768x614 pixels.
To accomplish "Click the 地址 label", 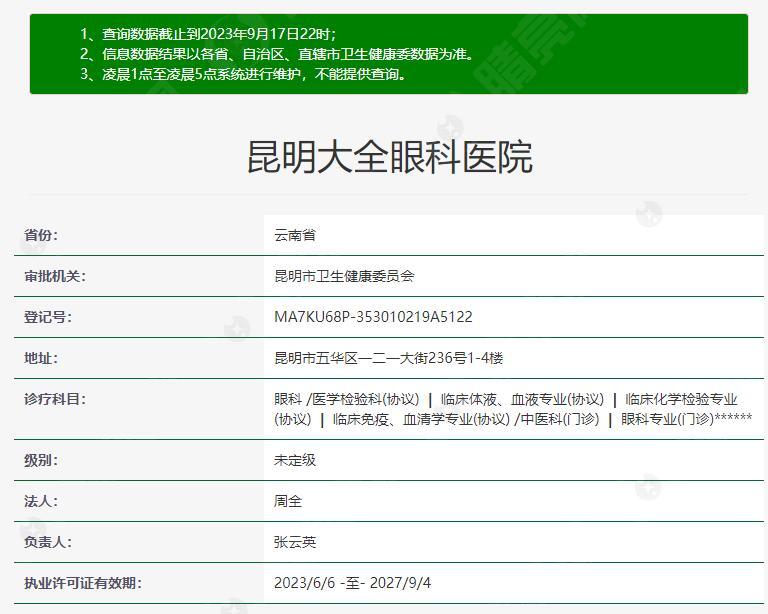I will click(x=41, y=358).
